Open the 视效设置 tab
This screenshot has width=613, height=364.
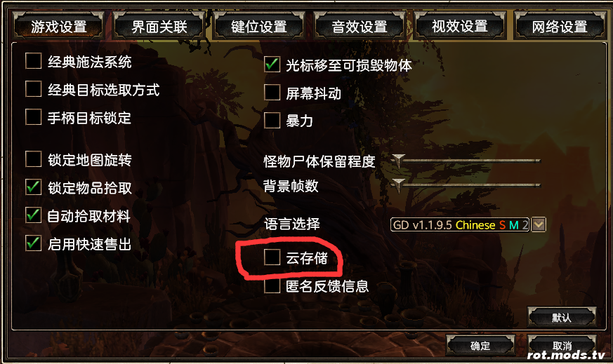point(460,26)
